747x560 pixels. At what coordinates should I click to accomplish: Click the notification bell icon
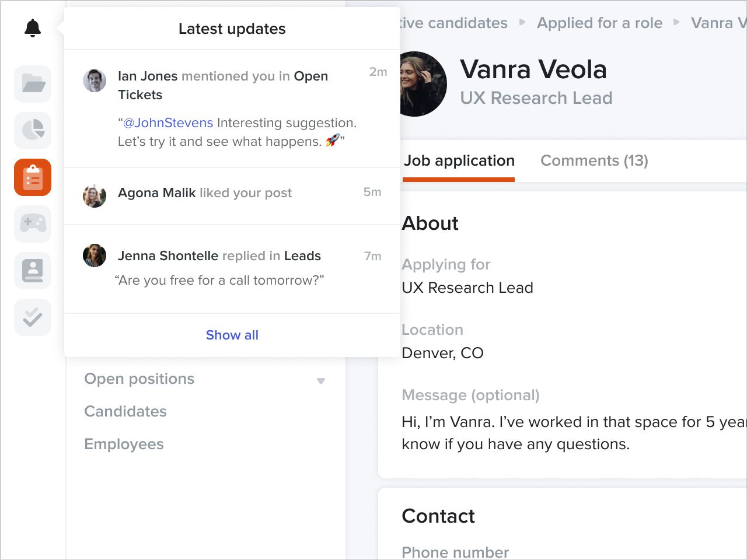[33, 28]
